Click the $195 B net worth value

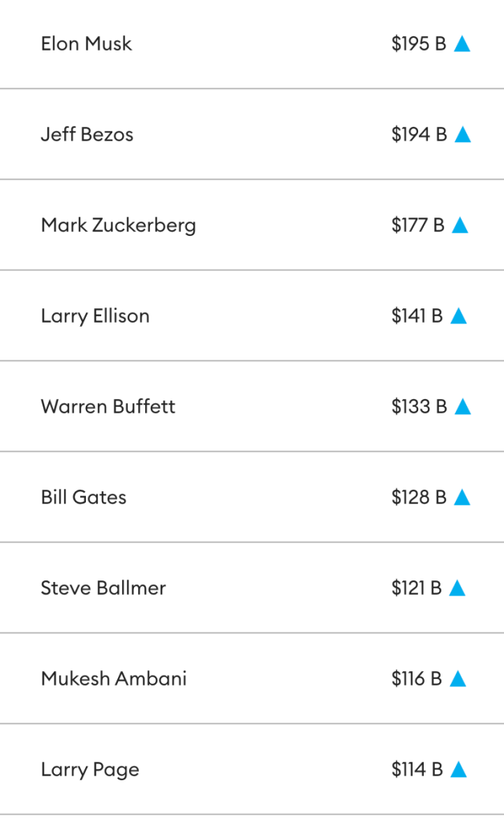[418, 44]
